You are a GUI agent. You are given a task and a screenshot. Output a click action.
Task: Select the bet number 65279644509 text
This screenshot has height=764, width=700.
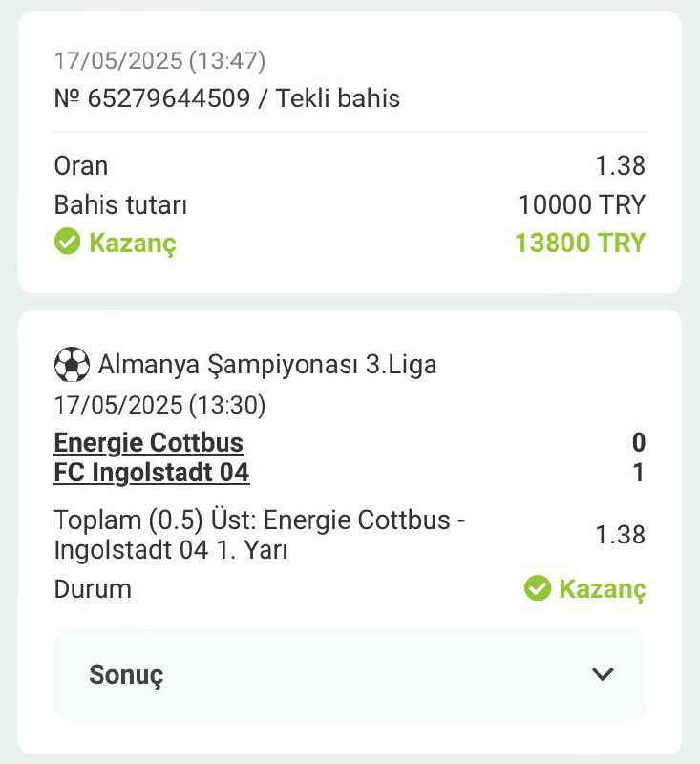click(x=168, y=98)
